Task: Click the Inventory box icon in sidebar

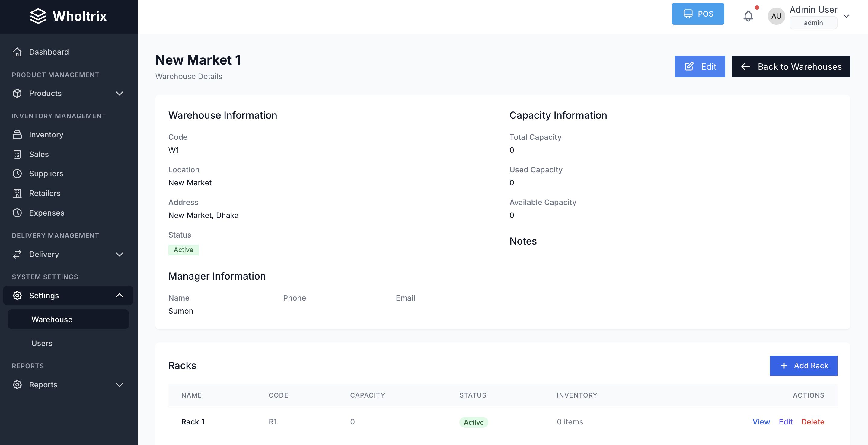Action: (x=17, y=135)
